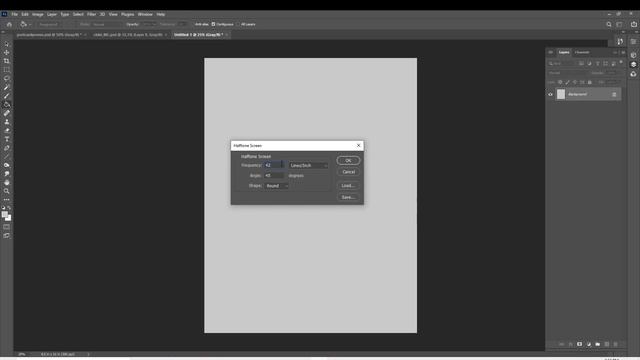
Task: Open the Lines/Inch units dropdown
Action: 309,165
